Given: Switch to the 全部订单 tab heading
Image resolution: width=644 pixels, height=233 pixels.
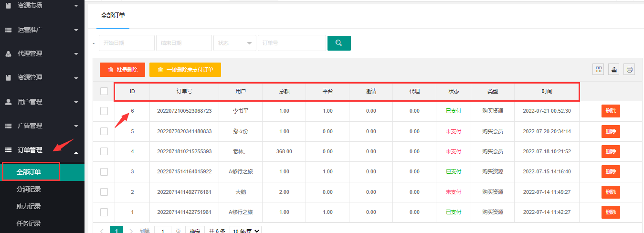Looking at the screenshot, I should coord(113,15).
